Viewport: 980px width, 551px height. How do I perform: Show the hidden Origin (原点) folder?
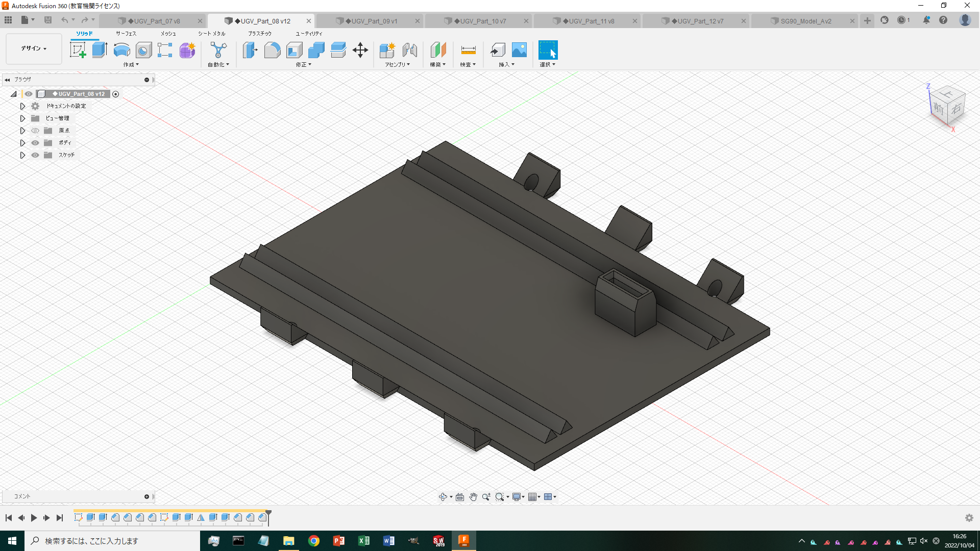[35, 131]
